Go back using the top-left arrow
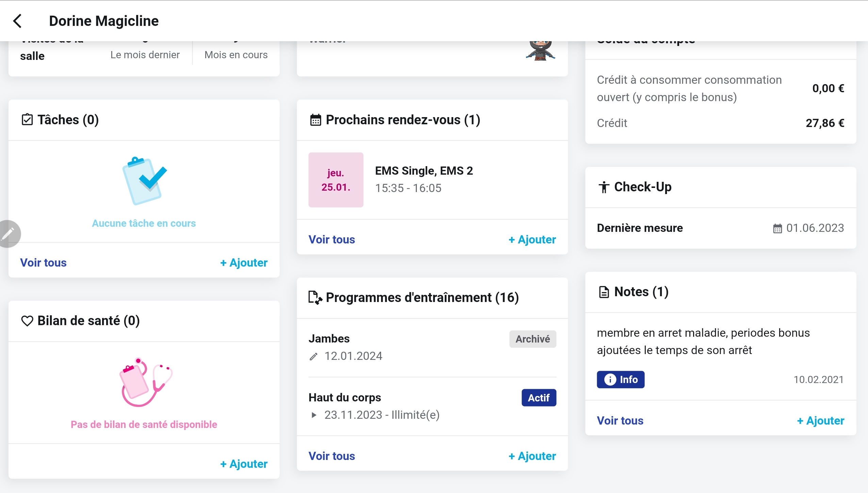 tap(17, 21)
